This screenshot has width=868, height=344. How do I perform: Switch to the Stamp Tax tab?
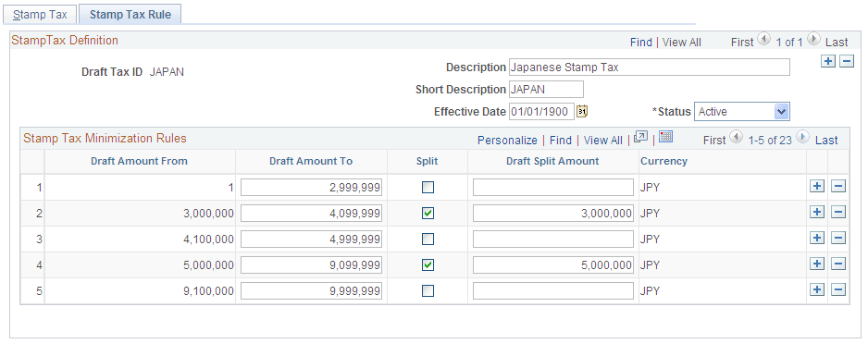(40, 15)
